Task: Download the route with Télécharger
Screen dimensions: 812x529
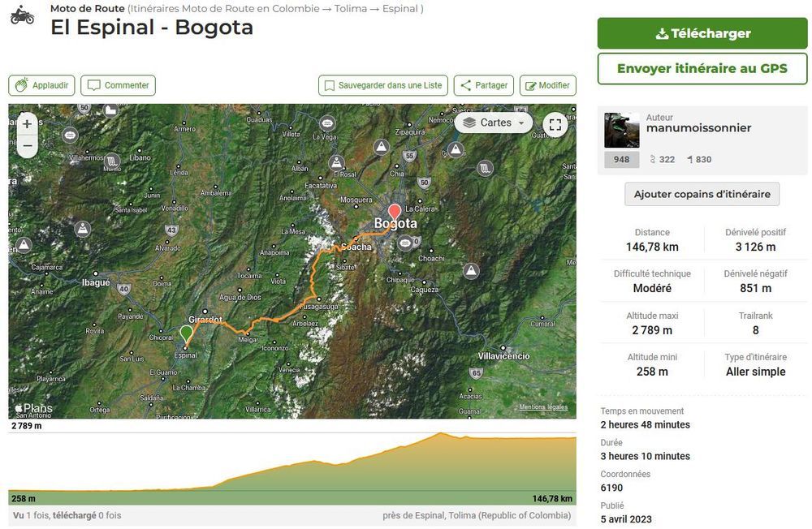Action: click(x=702, y=33)
